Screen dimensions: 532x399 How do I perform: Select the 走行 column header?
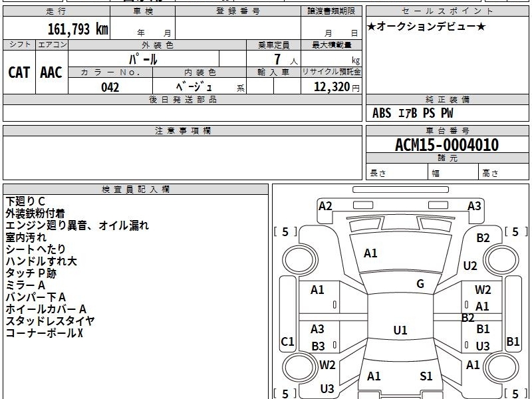click(x=57, y=11)
